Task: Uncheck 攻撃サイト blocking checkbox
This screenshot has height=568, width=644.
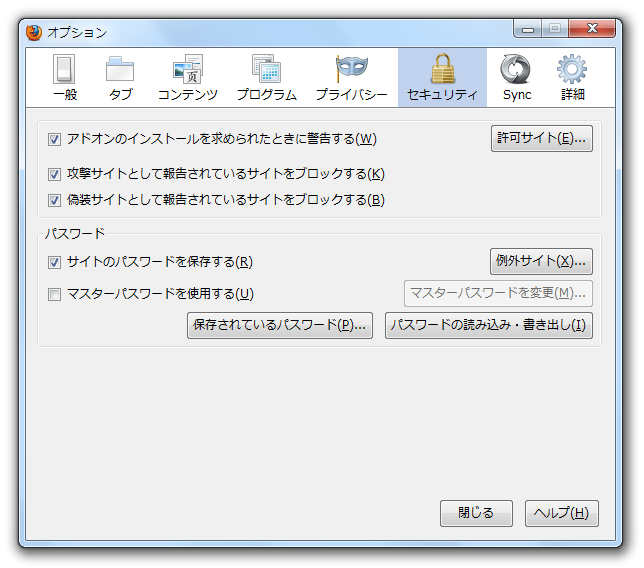Action: [x=54, y=174]
